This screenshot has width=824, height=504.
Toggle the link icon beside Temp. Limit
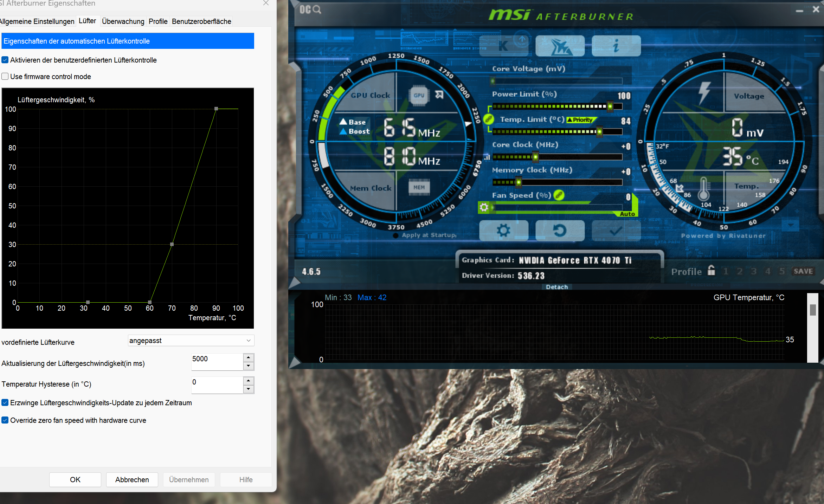click(x=489, y=119)
